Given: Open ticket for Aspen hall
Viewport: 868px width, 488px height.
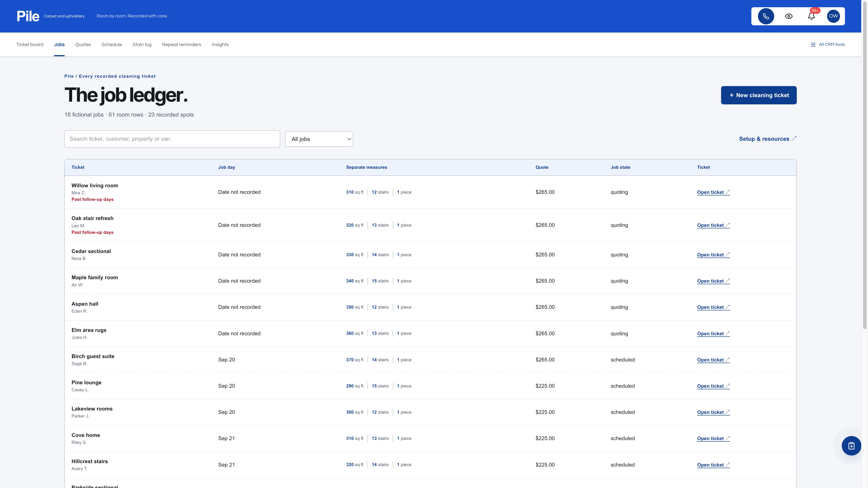Looking at the screenshot, I should (x=713, y=307).
